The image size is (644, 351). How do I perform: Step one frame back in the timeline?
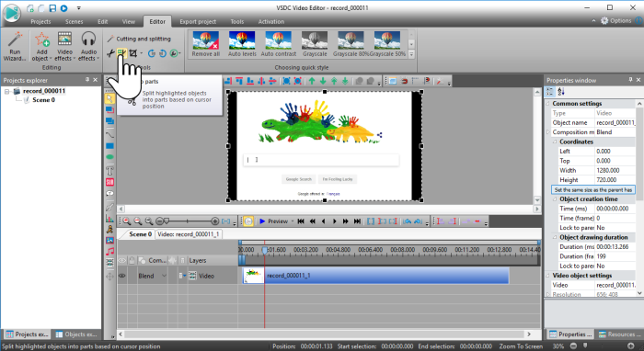[323, 221]
